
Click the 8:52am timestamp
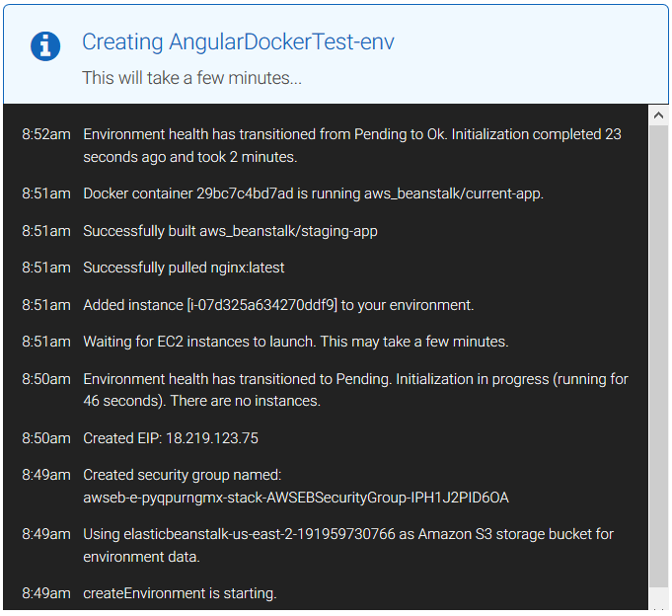pyautogui.click(x=46, y=134)
